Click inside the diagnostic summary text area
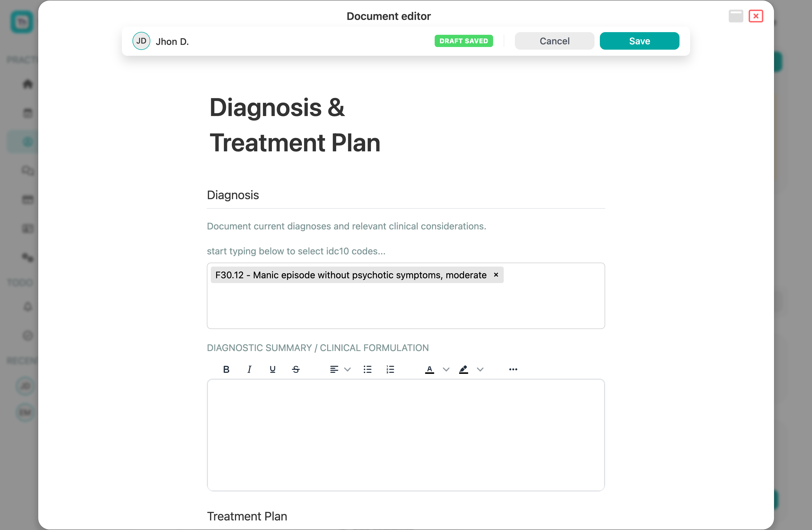 point(405,435)
